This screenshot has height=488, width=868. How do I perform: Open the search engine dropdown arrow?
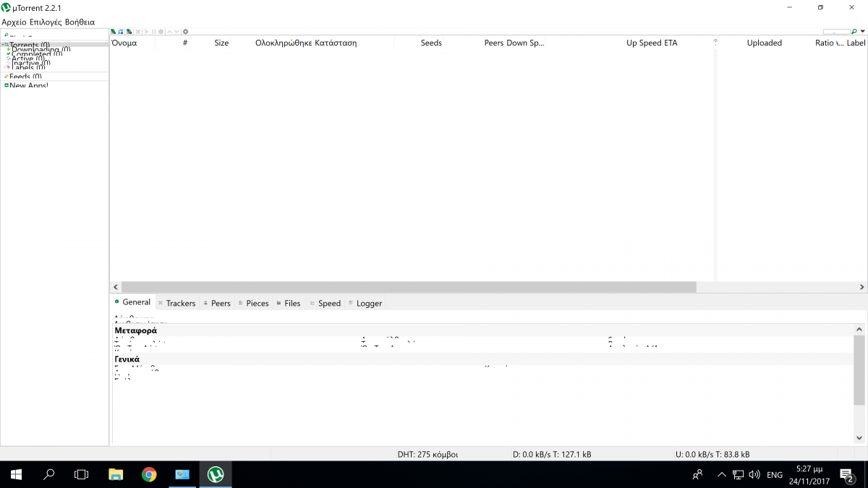click(862, 31)
